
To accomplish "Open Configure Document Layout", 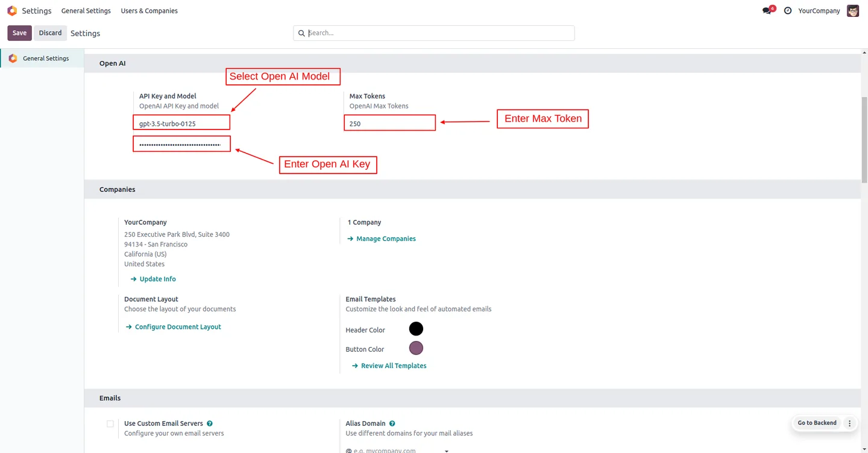I will point(174,326).
